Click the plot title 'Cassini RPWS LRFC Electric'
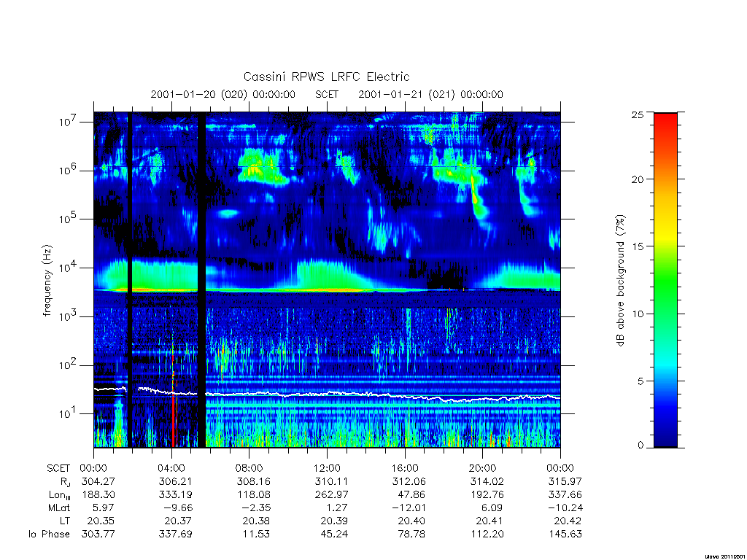This screenshot has height=560, width=747. pyautogui.click(x=326, y=77)
